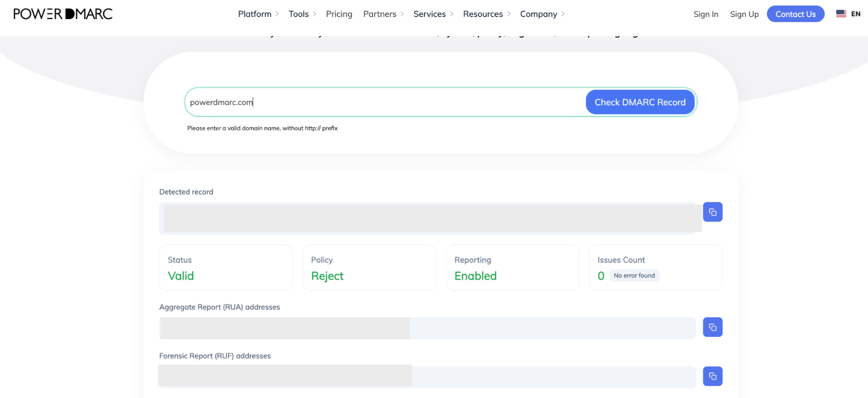Screen dimensions: 868x398
Task: Go to the Pricing page
Action: (x=339, y=14)
